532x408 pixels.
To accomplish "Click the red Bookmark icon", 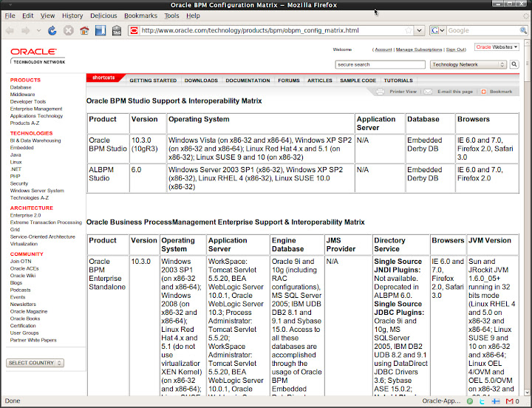I will point(484,92).
